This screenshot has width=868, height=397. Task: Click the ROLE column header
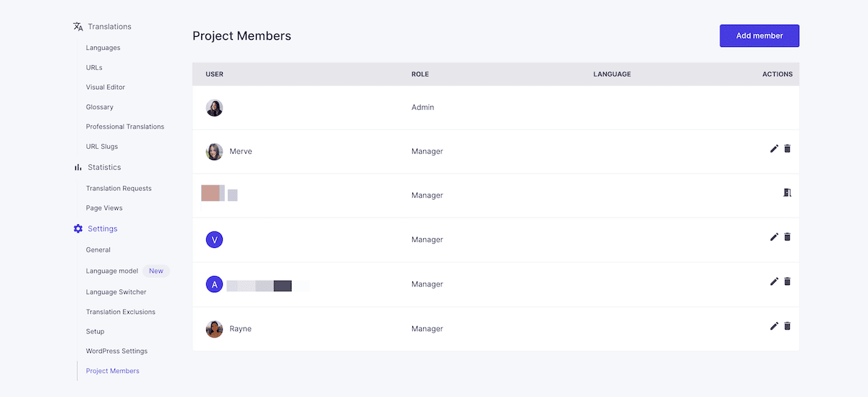coord(420,74)
